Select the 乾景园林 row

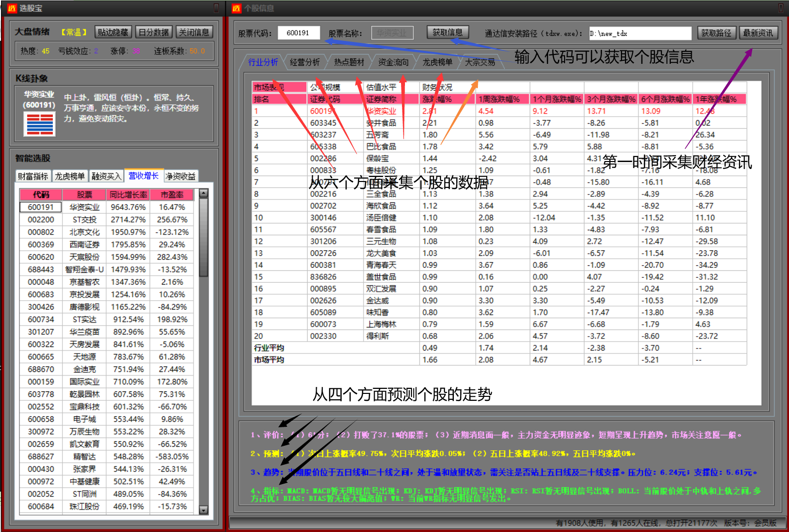coord(107,394)
